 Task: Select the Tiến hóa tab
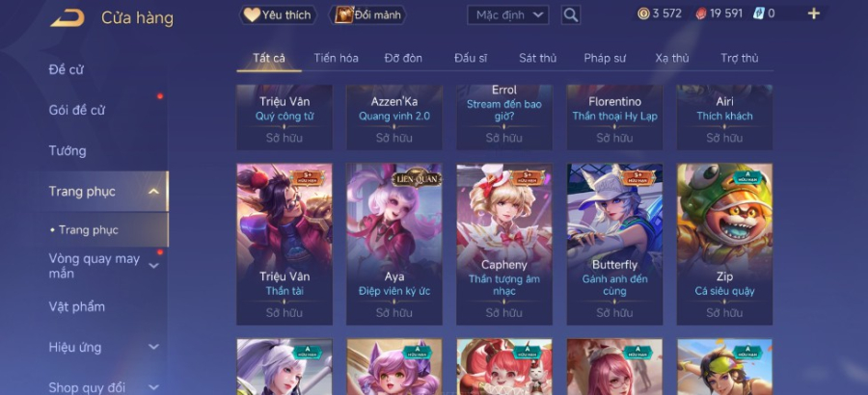click(336, 58)
